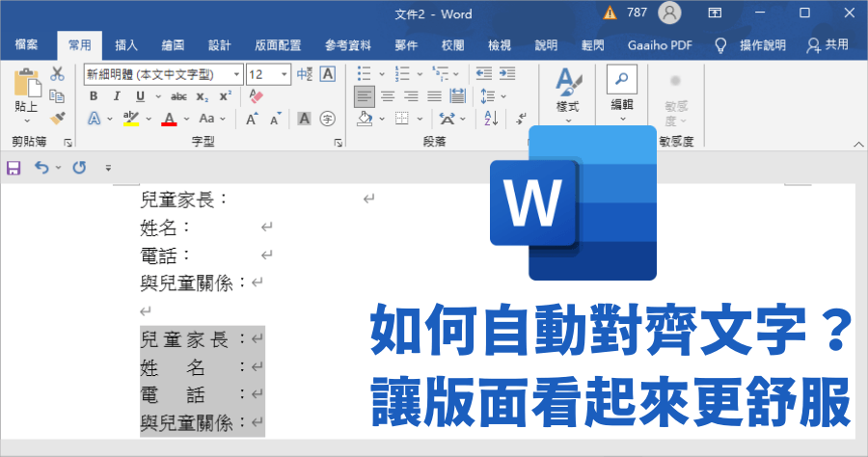This screenshot has width=868, height=457.
Task: Click the Bullets list icon
Action: point(364,73)
